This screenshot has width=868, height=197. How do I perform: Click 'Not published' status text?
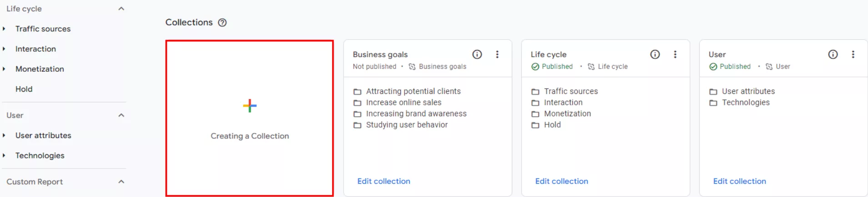coord(374,67)
